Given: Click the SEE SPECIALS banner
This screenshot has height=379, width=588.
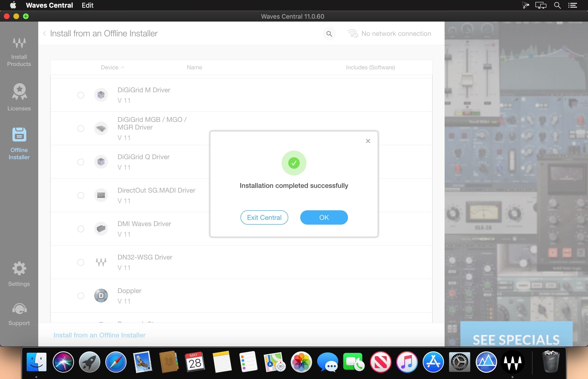Looking at the screenshot, I should [516, 333].
